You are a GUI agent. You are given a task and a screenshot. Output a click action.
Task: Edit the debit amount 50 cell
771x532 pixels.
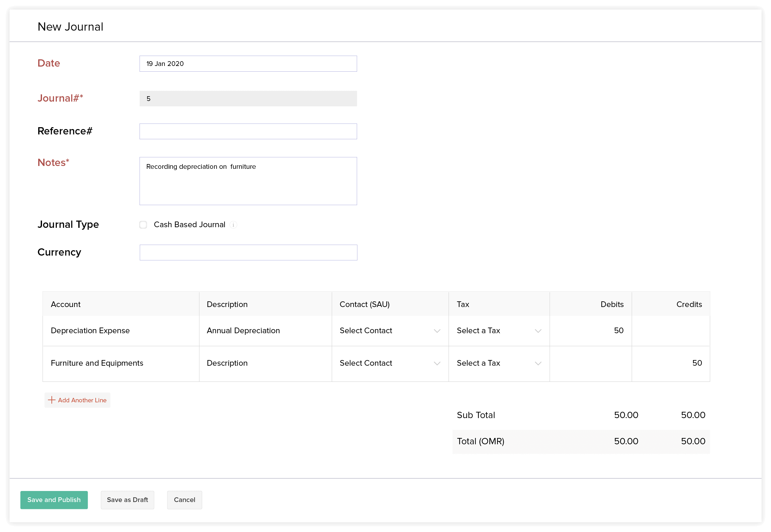(590, 331)
